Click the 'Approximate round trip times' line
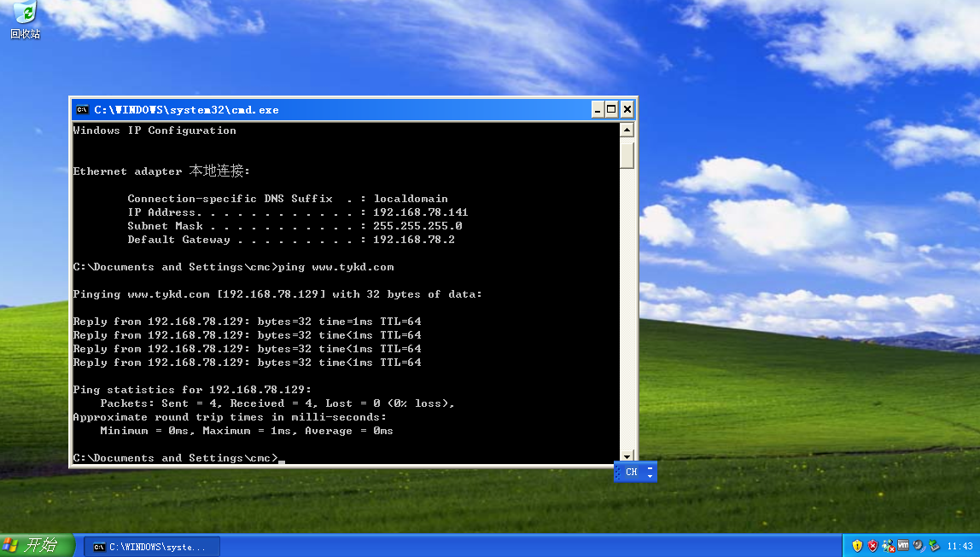Image resolution: width=980 pixels, height=557 pixels. [x=230, y=417]
